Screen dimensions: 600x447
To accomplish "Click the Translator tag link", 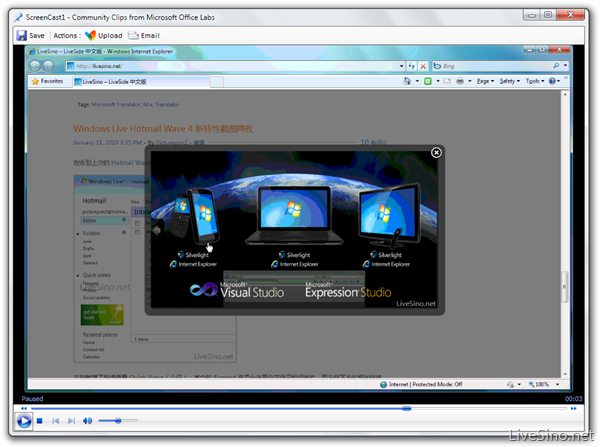I will (x=167, y=104).
